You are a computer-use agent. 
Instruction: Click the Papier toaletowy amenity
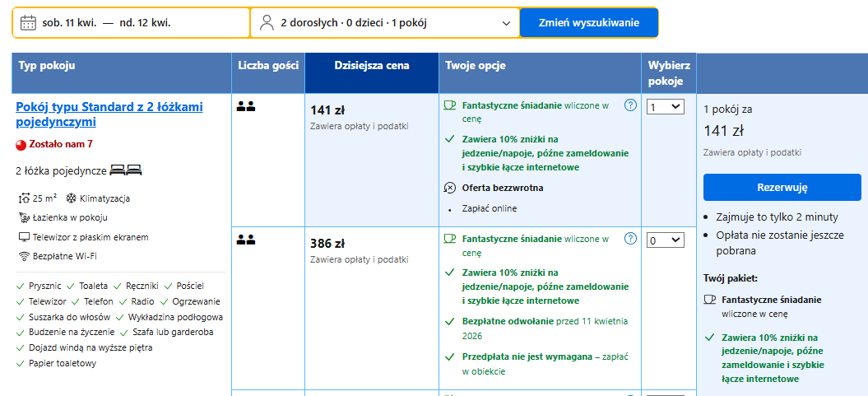click(63, 363)
